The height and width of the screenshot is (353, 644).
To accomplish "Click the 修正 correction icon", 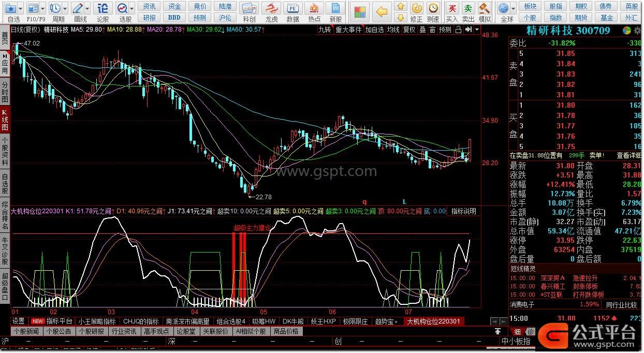I will [416, 8].
